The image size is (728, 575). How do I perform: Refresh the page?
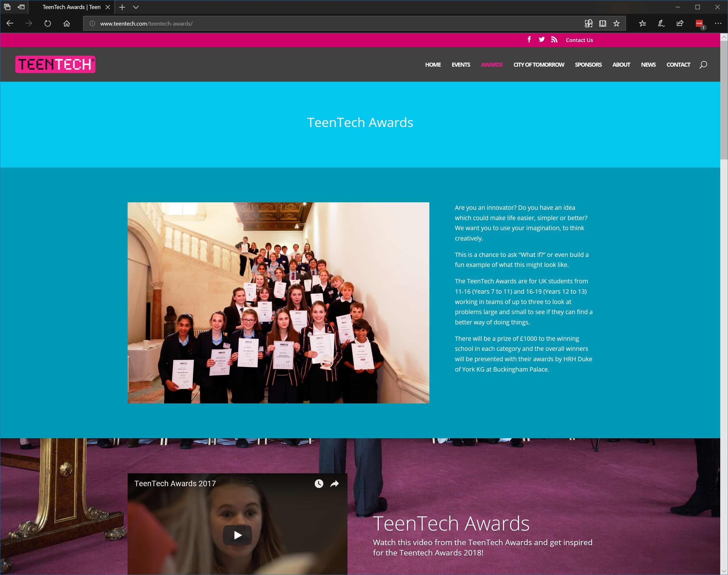click(47, 24)
